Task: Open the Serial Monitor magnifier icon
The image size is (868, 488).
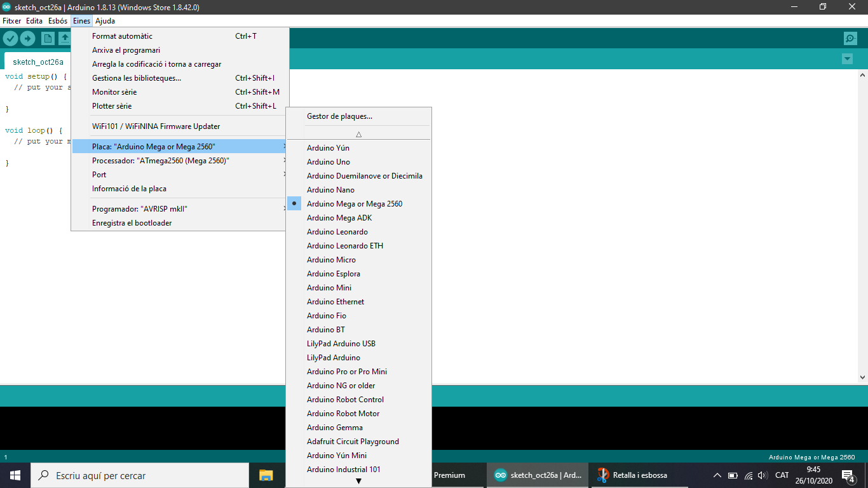Action: click(x=850, y=39)
